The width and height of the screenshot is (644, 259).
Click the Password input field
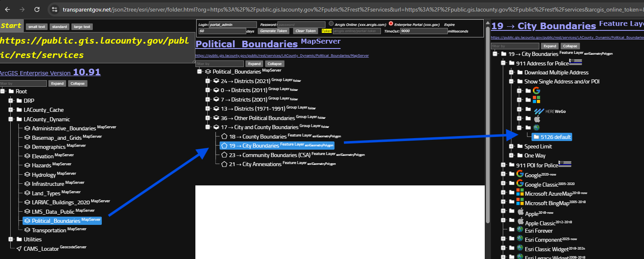pyautogui.click(x=301, y=25)
